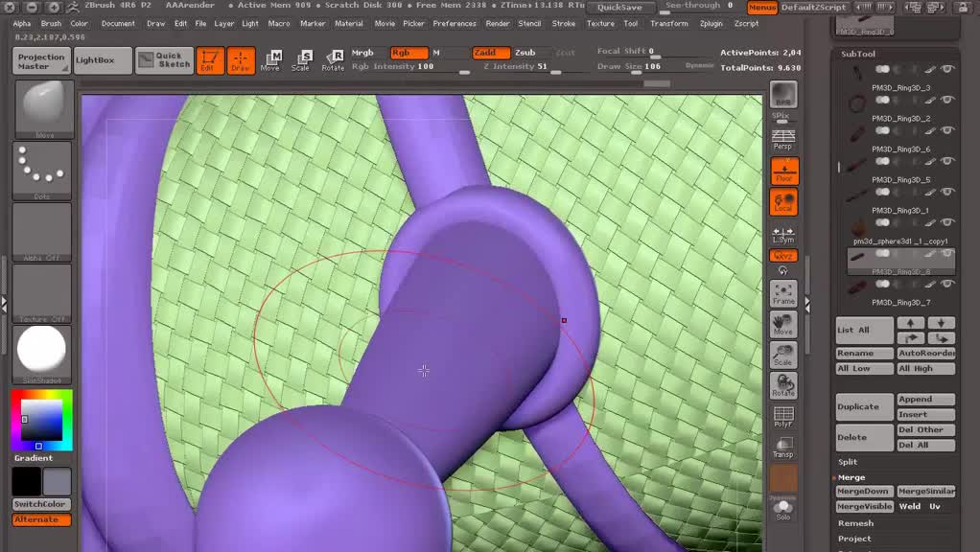Screen dimensions: 980x552
Task: Move subtool up with up arrow
Action: (911, 323)
